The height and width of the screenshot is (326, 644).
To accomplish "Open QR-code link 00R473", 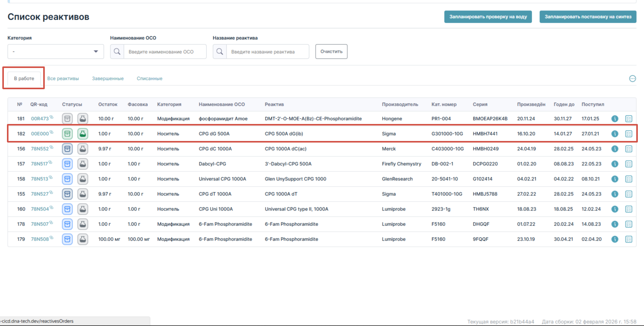I will click(x=40, y=119).
